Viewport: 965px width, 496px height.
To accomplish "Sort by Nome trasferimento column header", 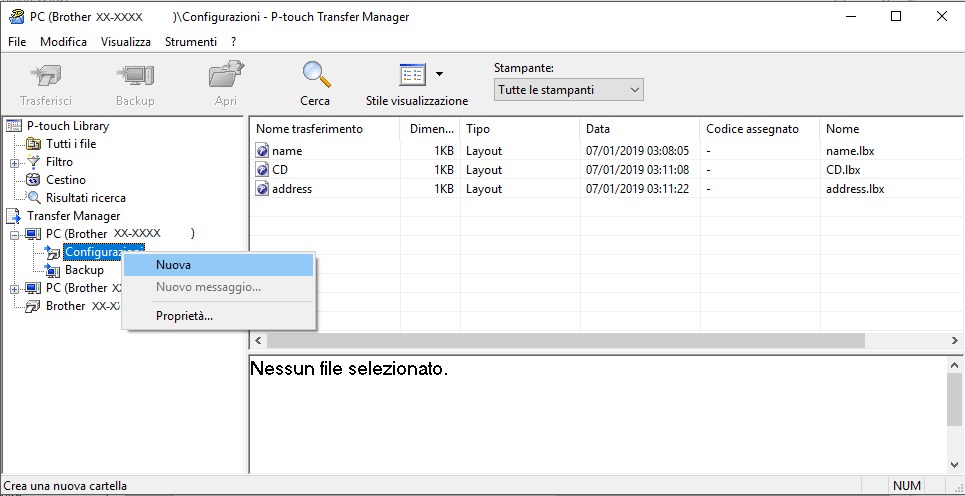I will click(326, 129).
